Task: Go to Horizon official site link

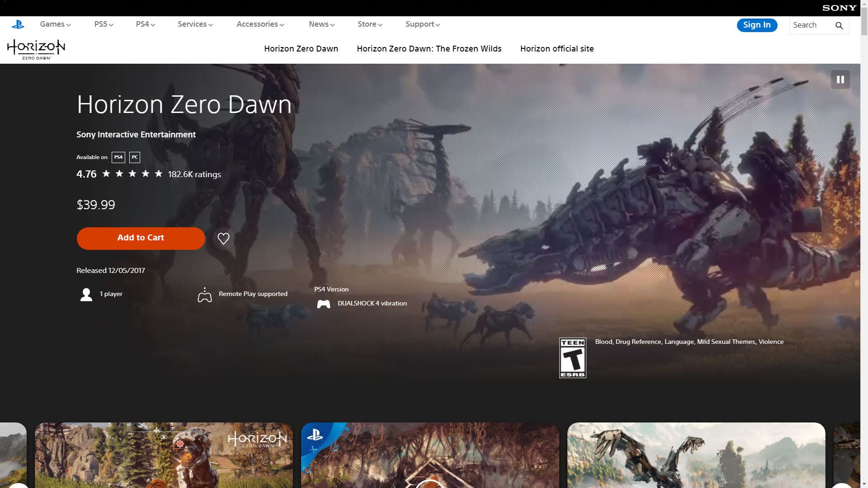Action: click(x=557, y=49)
